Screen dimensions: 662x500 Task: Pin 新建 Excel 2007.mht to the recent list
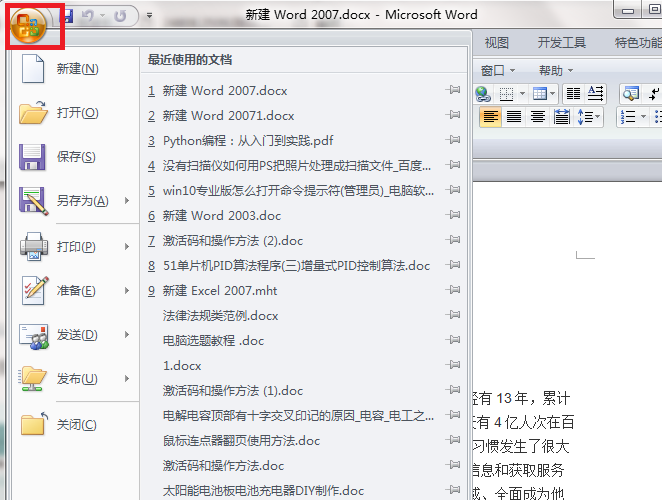pyautogui.click(x=453, y=290)
